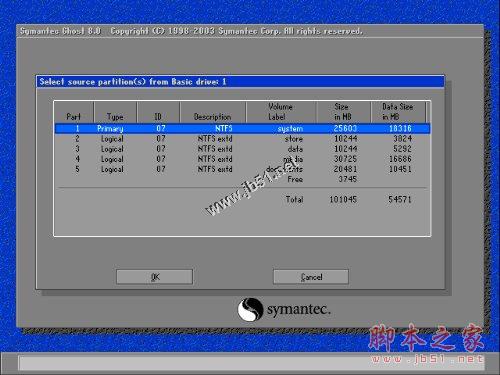
Task: Click the Volume Label column header
Action: coord(281,112)
